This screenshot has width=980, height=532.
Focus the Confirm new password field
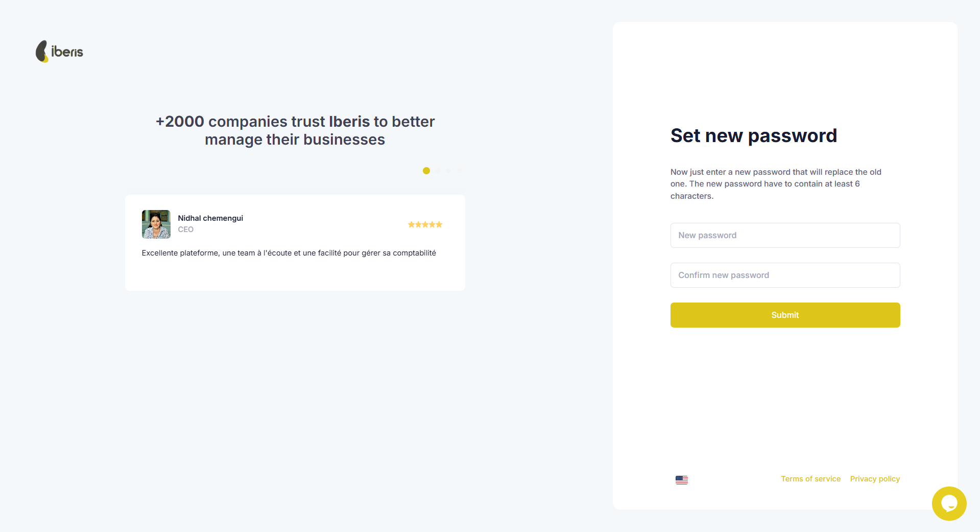pos(785,275)
